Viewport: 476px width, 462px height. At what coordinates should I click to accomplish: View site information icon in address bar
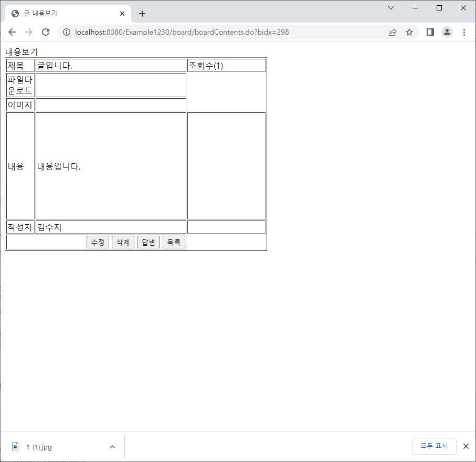67,32
